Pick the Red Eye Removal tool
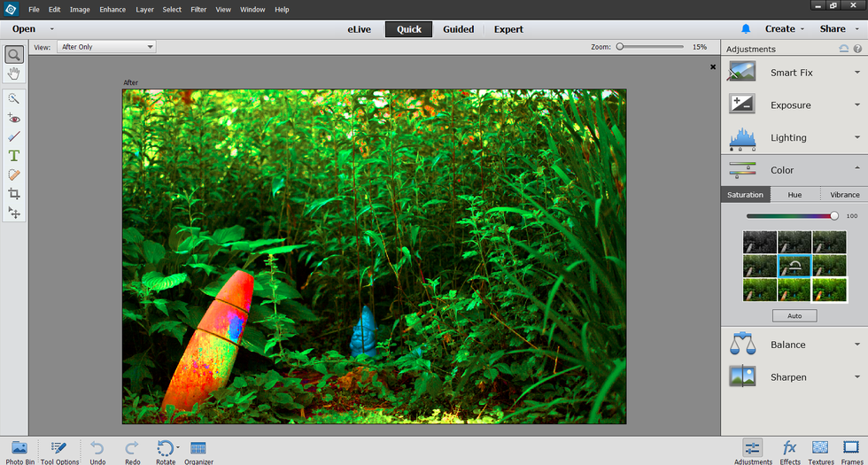868x465 pixels. 14,118
